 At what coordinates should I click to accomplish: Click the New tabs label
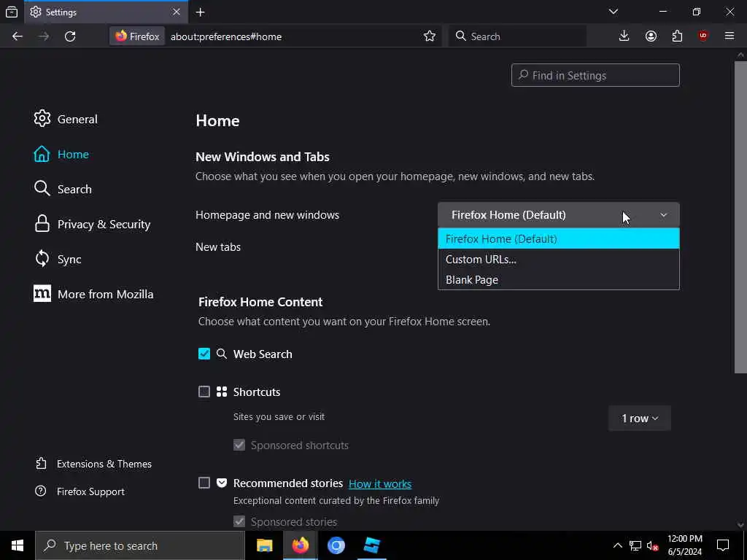point(218,246)
